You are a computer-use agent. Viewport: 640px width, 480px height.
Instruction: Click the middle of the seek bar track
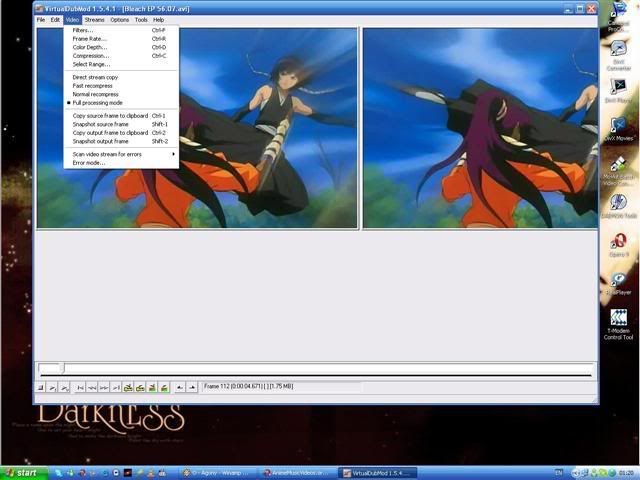pyautogui.click(x=316, y=368)
